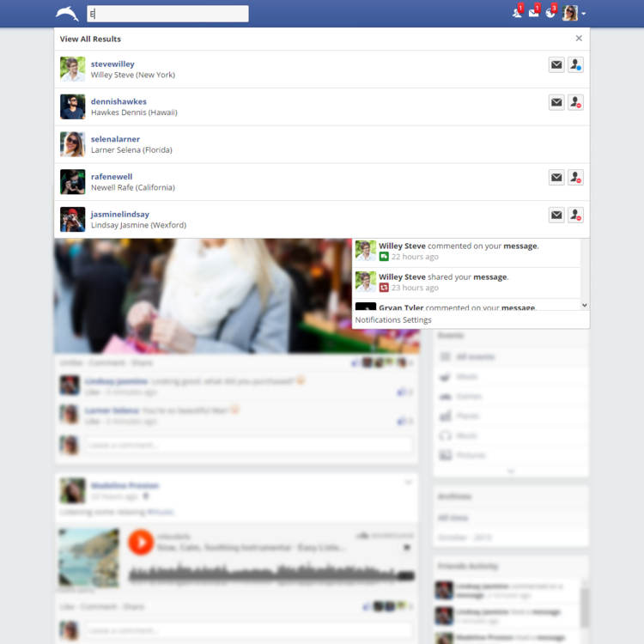Open 'Willey Steve commented on your message' notification
Image resolution: width=644 pixels, height=644 pixels.
pyautogui.click(x=466, y=252)
